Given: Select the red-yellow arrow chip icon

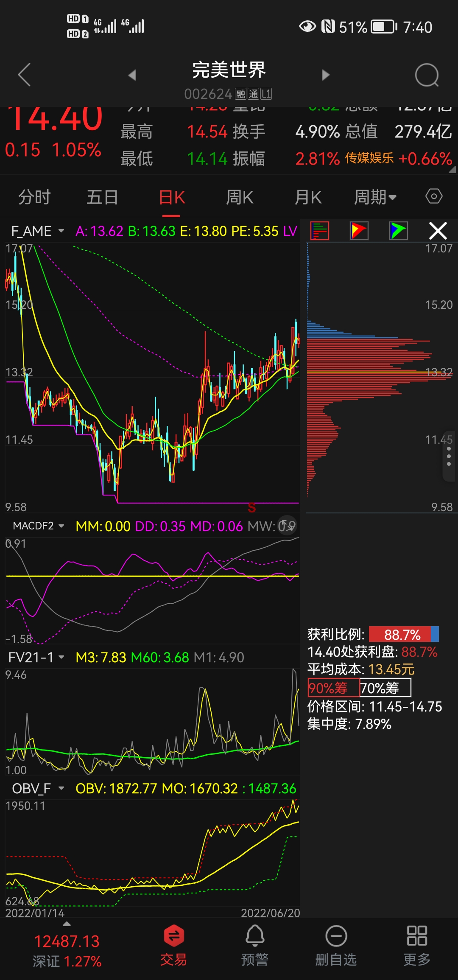Looking at the screenshot, I should pyautogui.click(x=359, y=231).
